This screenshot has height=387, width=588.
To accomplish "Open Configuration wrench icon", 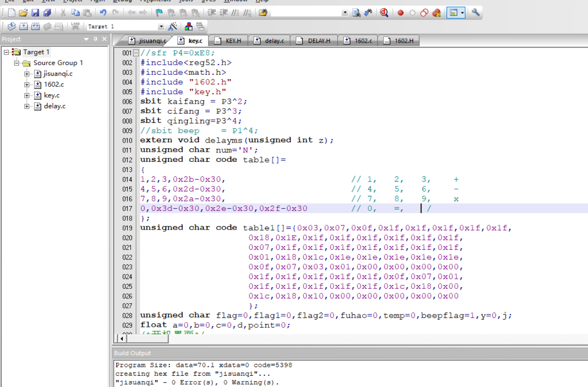I will point(476,13).
